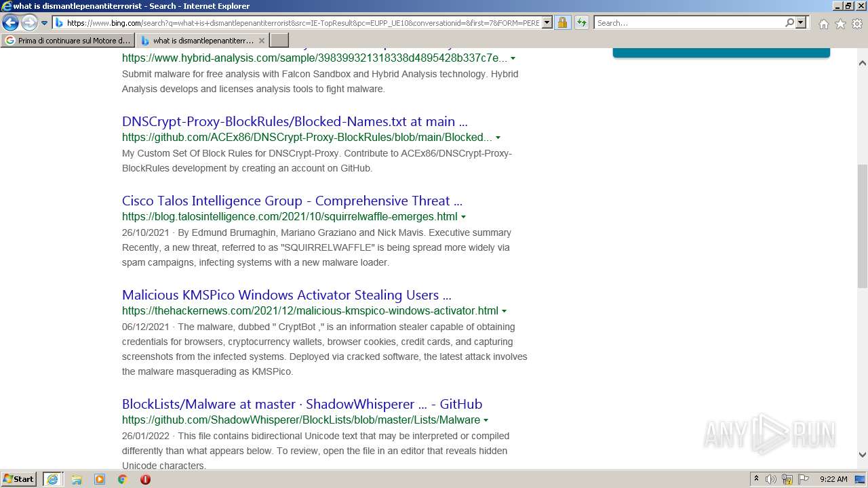Image resolution: width=868 pixels, height=488 pixels.
Task: Click the vertical scrollbar thumb
Action: 862,226
